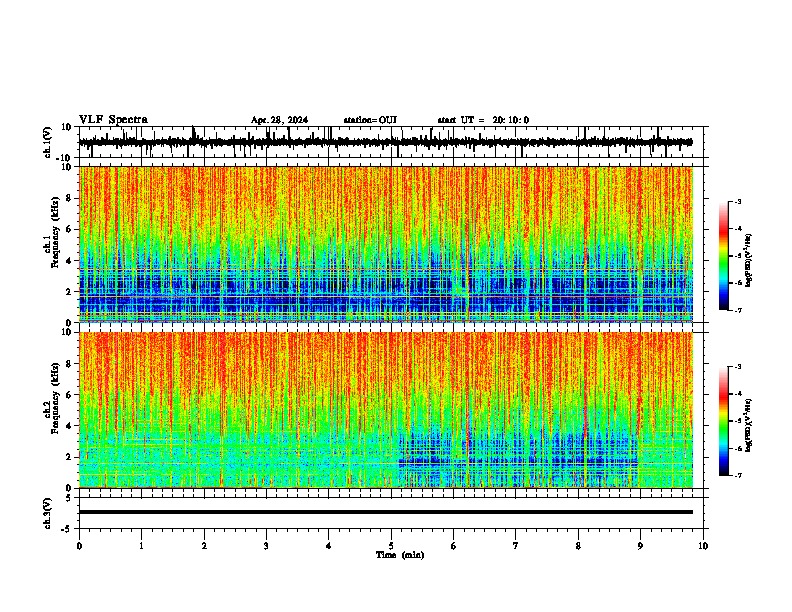This screenshot has height=612, width=792.
Task: Click the "Time (min)" axis title
Action: [400, 555]
